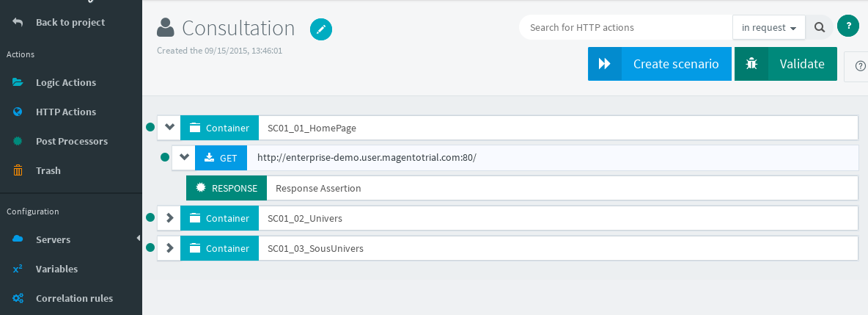Open the 'in request' dropdown

coord(768,27)
